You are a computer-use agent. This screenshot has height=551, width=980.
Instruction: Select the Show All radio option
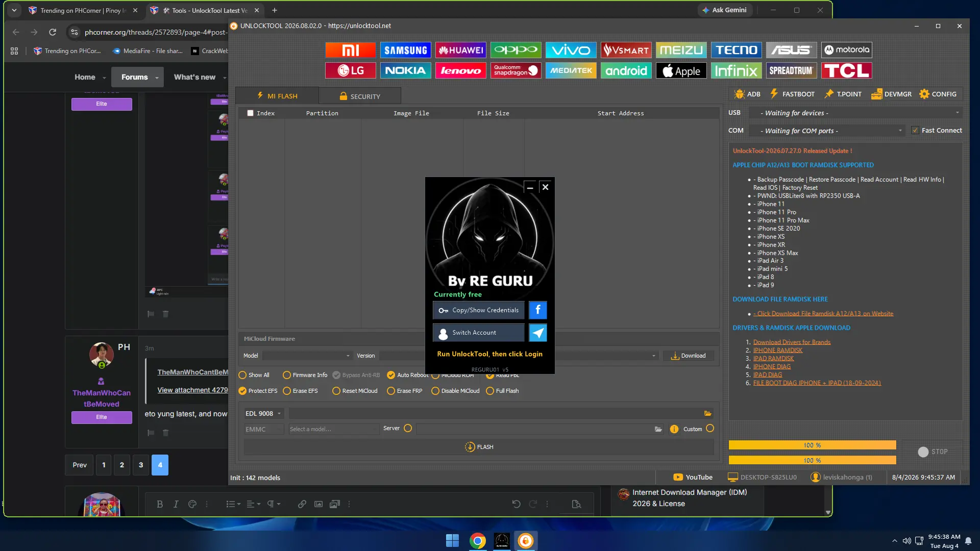(x=242, y=375)
